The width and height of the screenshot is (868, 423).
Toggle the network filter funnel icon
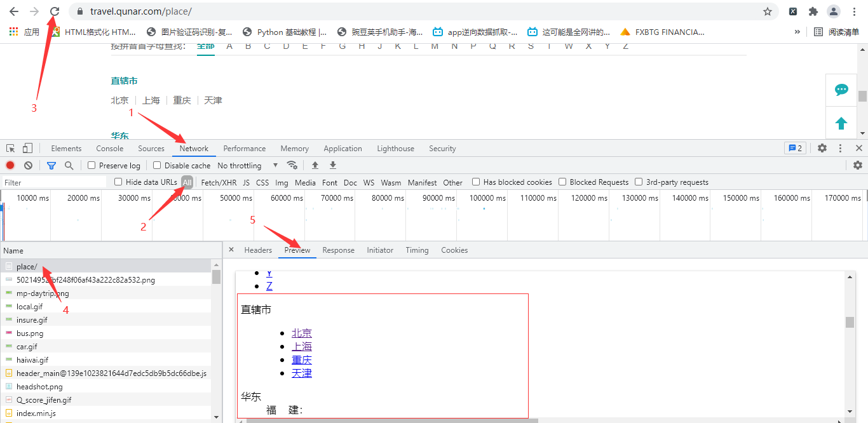point(51,165)
